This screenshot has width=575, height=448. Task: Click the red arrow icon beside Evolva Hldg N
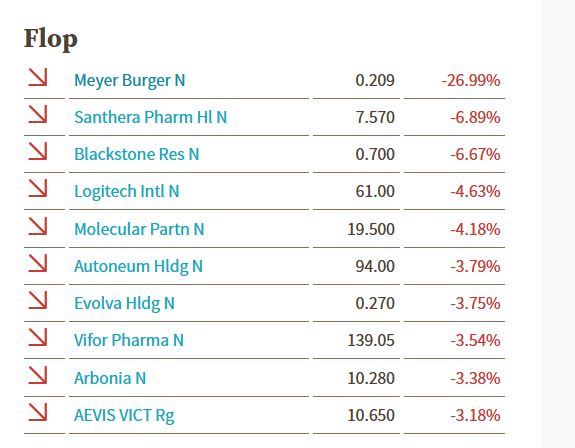[x=38, y=300]
